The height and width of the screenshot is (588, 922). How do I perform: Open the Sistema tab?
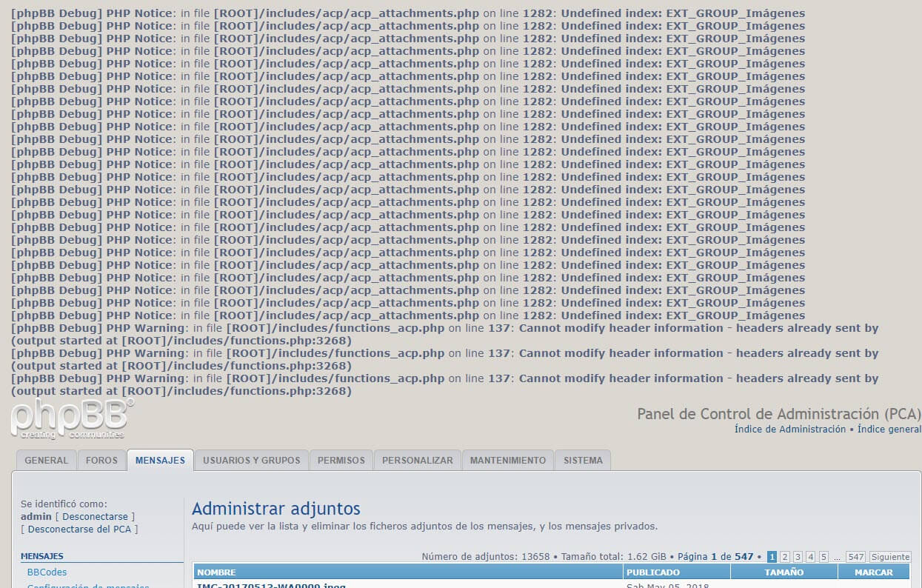tap(583, 461)
